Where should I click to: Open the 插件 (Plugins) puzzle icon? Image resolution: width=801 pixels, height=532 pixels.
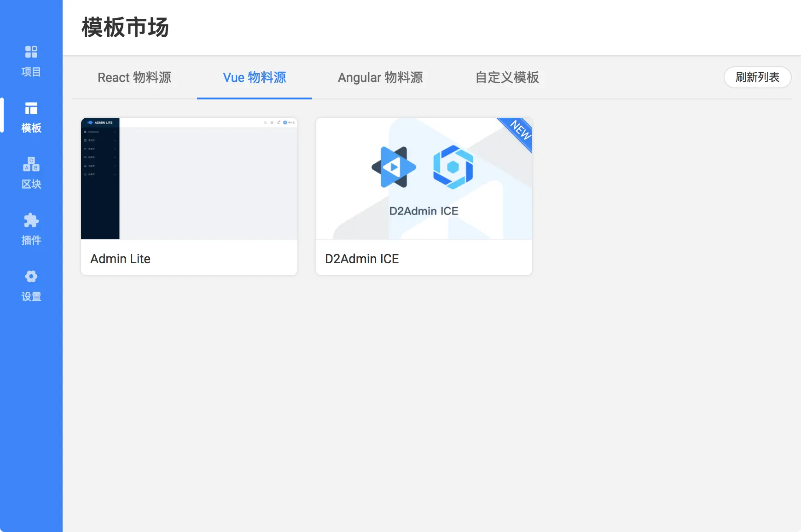click(31, 220)
